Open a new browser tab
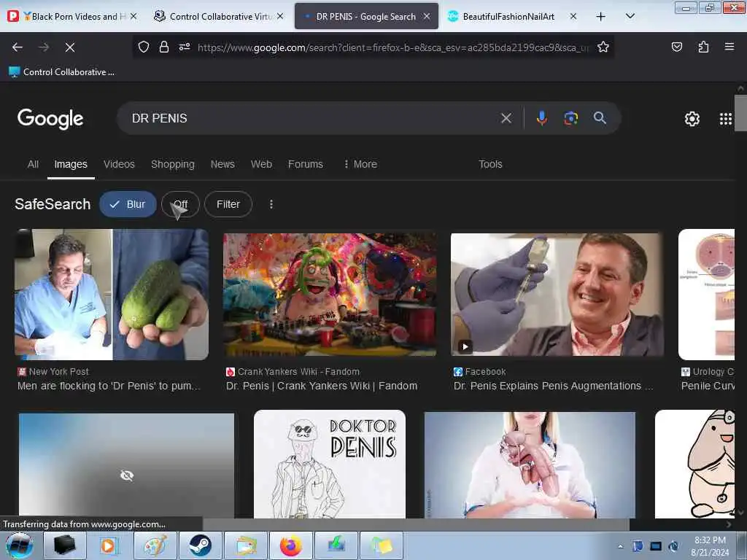Screen dimensions: 747x560 [601, 17]
